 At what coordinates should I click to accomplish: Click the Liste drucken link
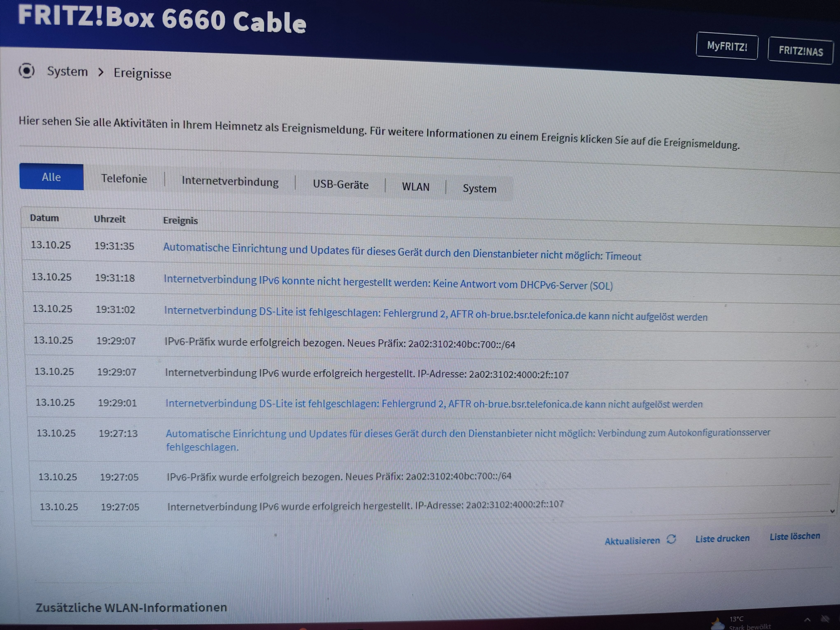722,538
